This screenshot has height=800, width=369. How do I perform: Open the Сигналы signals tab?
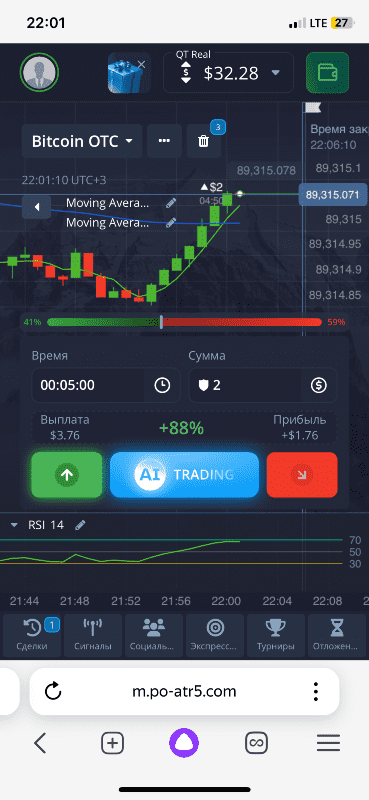(93, 635)
